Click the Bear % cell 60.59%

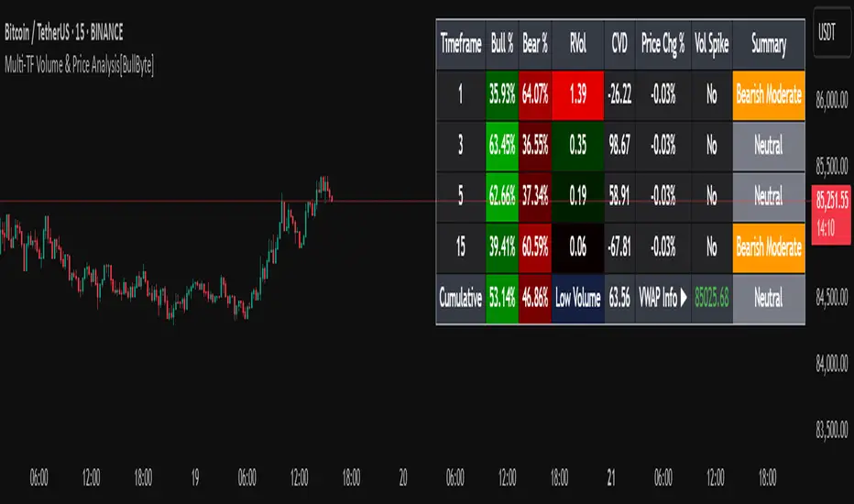[535, 247]
